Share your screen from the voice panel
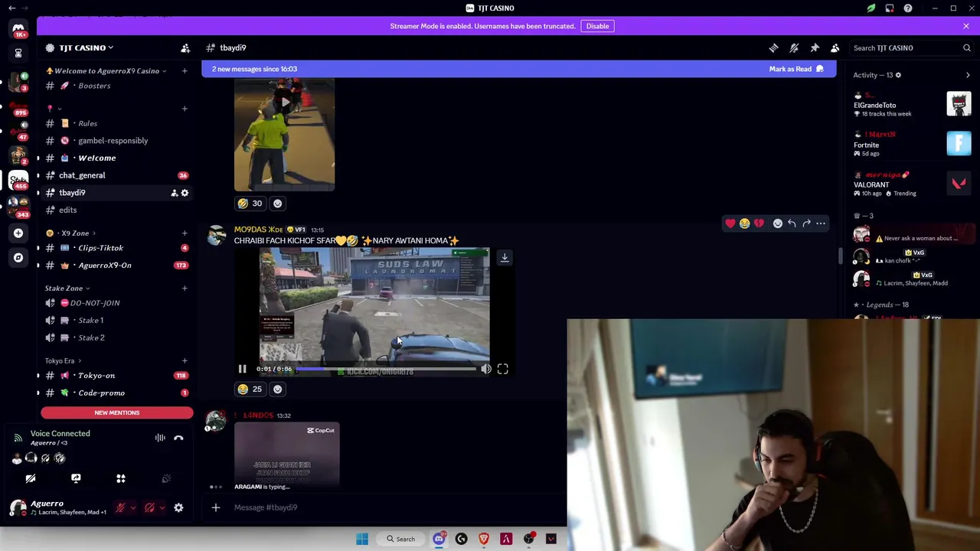The image size is (980, 551). (x=76, y=478)
